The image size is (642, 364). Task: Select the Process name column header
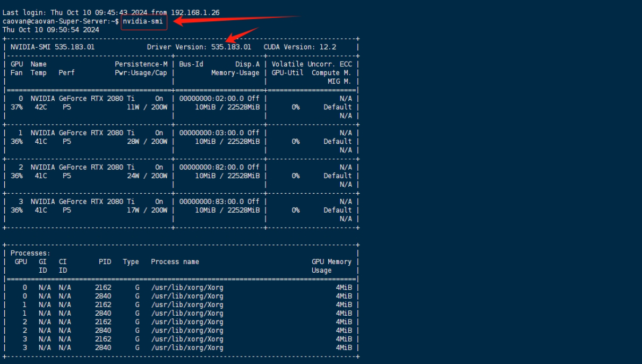(x=175, y=262)
